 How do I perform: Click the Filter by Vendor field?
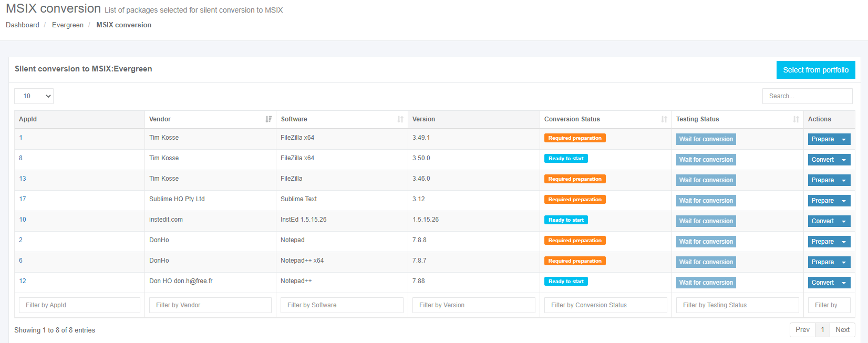pyautogui.click(x=210, y=305)
